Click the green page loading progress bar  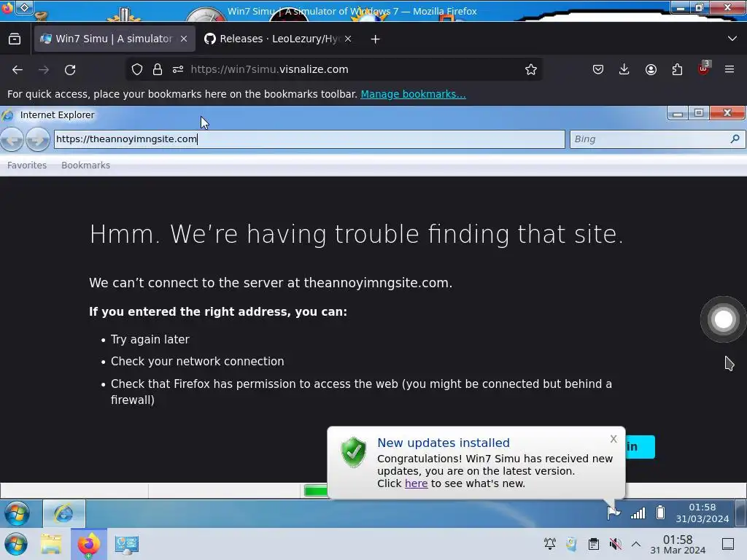tap(316, 491)
